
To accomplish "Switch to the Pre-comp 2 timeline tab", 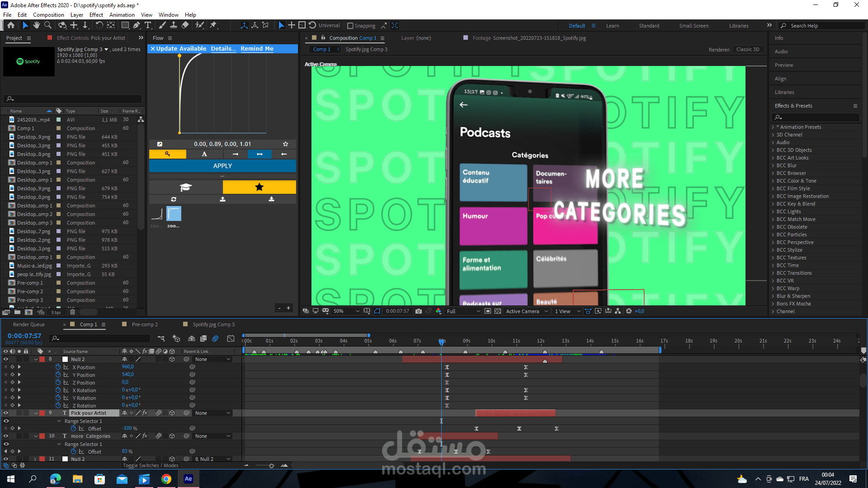I will (145, 324).
